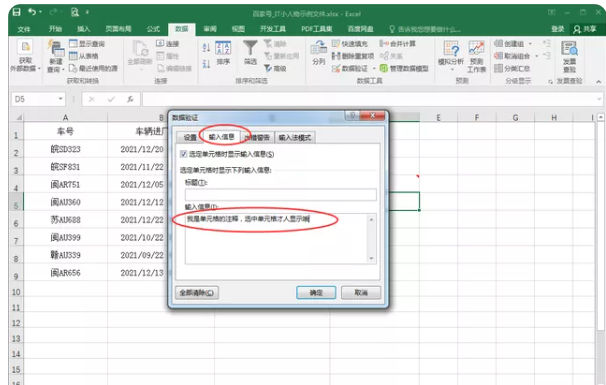Image resolution: width=606 pixels, height=385 pixels.
Task: Click the 取消 (Cancel) button
Action: click(361, 293)
